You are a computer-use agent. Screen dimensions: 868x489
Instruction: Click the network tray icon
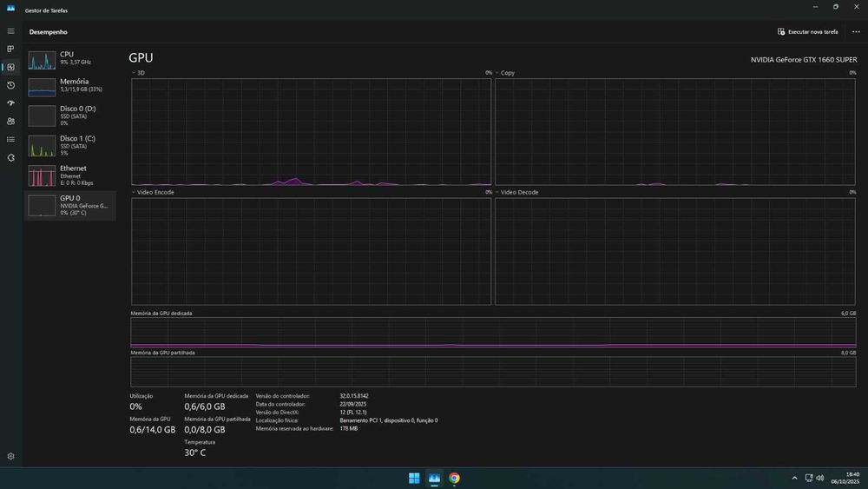click(809, 478)
